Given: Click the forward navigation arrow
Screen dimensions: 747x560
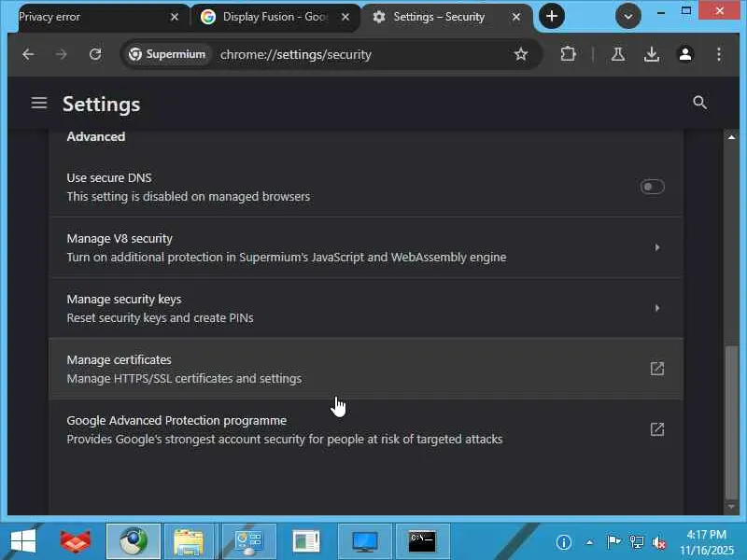Looking at the screenshot, I should tap(61, 54).
